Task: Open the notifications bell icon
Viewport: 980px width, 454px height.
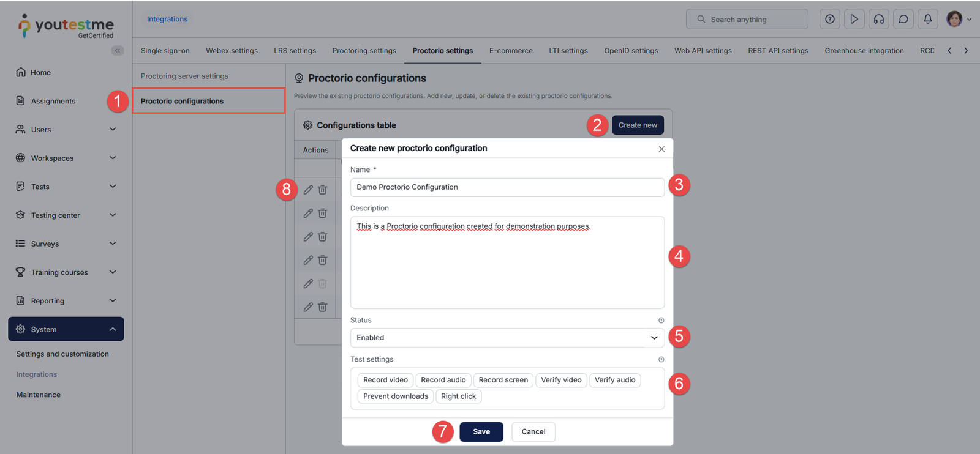Action: [927, 19]
